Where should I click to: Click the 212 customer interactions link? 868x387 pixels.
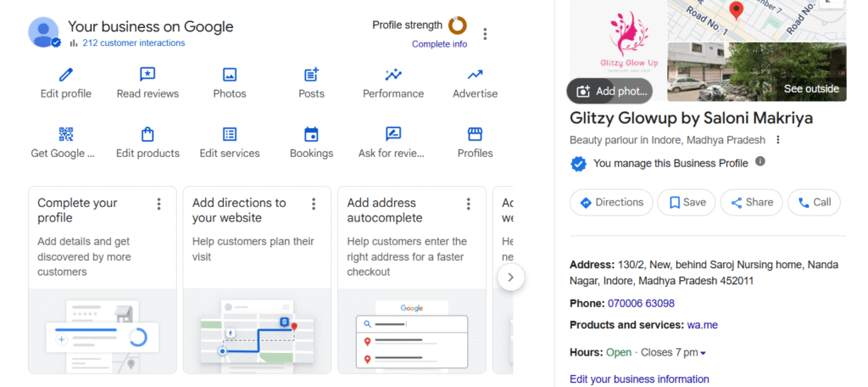point(133,42)
